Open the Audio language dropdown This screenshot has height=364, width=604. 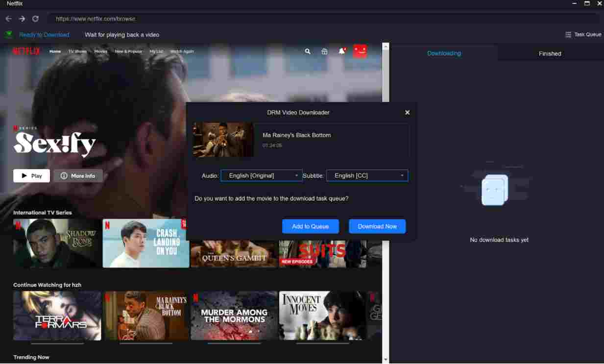point(262,175)
